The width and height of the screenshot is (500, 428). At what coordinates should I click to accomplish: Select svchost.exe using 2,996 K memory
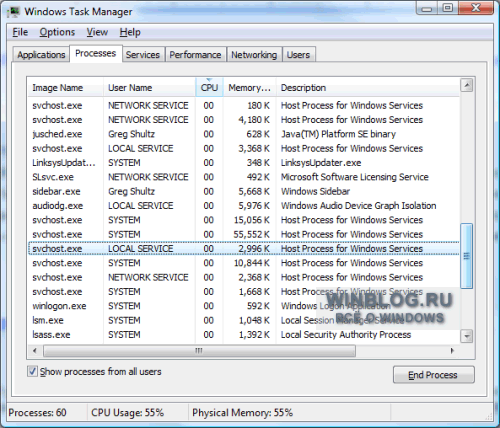(243, 249)
